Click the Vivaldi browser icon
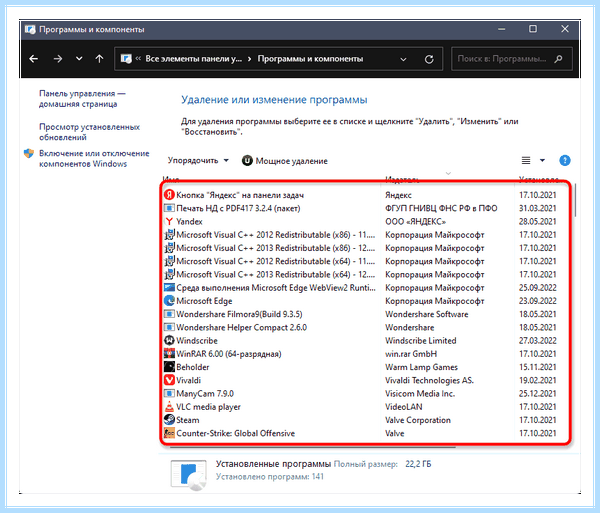The height and width of the screenshot is (513, 600). click(x=169, y=380)
